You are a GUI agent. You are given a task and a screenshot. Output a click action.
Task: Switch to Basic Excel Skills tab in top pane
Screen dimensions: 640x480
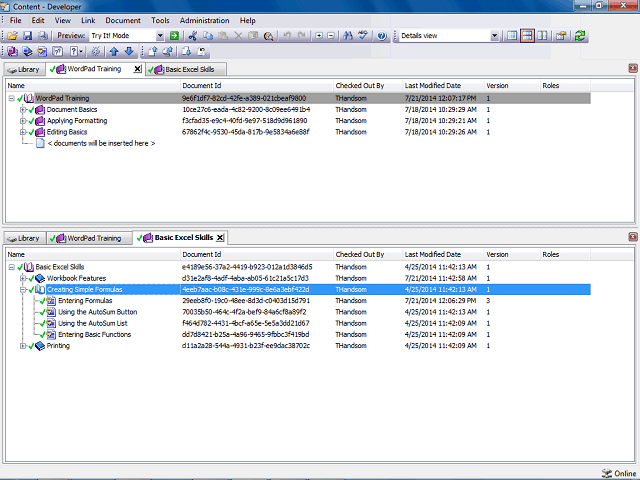tap(186, 69)
